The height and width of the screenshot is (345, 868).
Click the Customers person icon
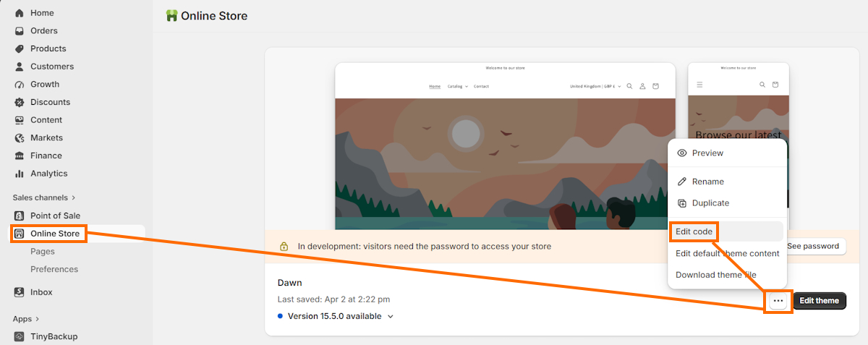(x=20, y=67)
